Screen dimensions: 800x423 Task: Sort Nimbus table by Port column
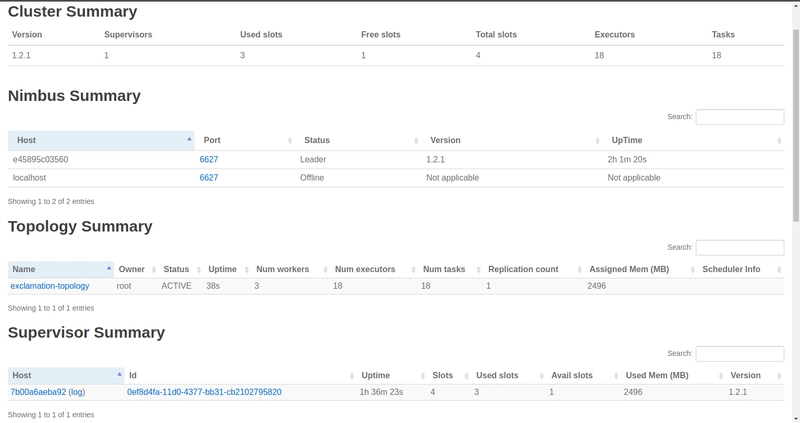click(x=245, y=141)
